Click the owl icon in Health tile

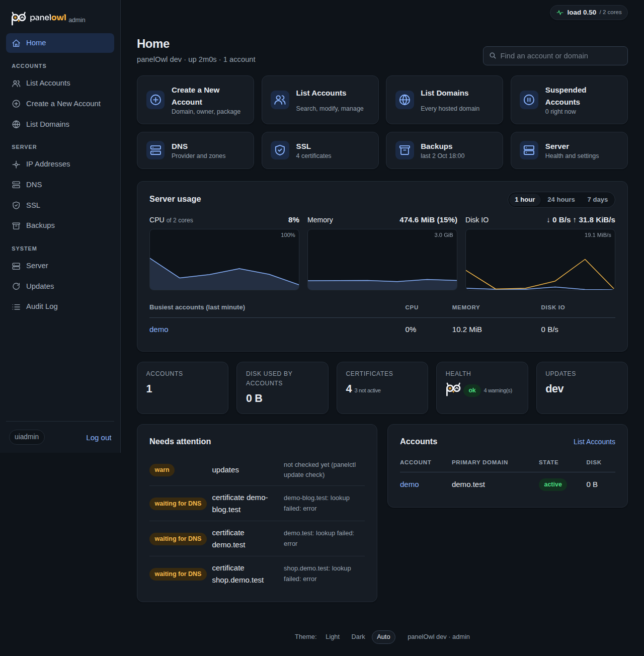coord(453,389)
